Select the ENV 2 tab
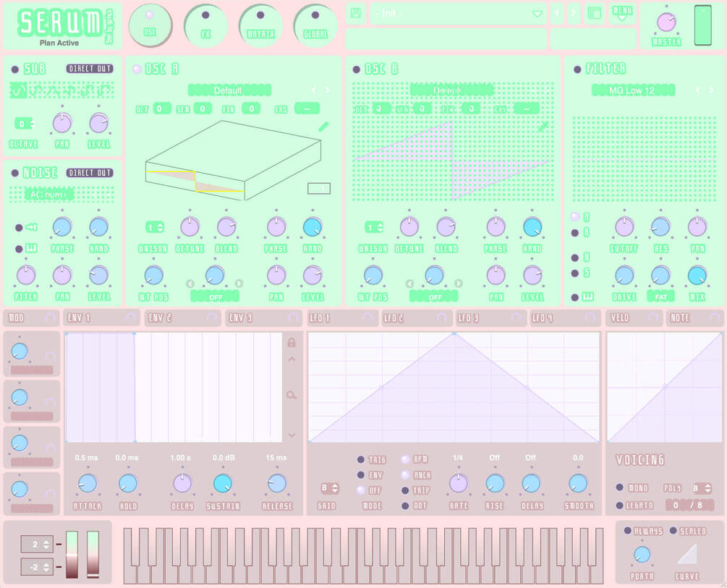 pos(183,318)
